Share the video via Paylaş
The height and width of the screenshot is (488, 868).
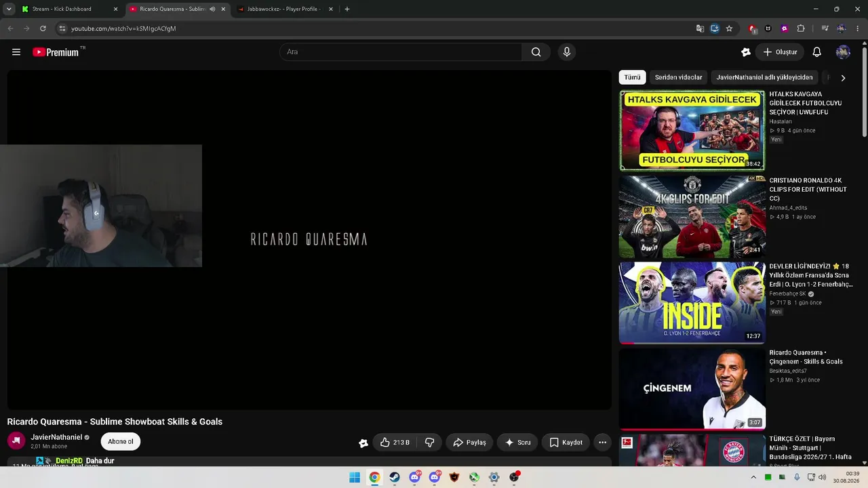click(469, 443)
